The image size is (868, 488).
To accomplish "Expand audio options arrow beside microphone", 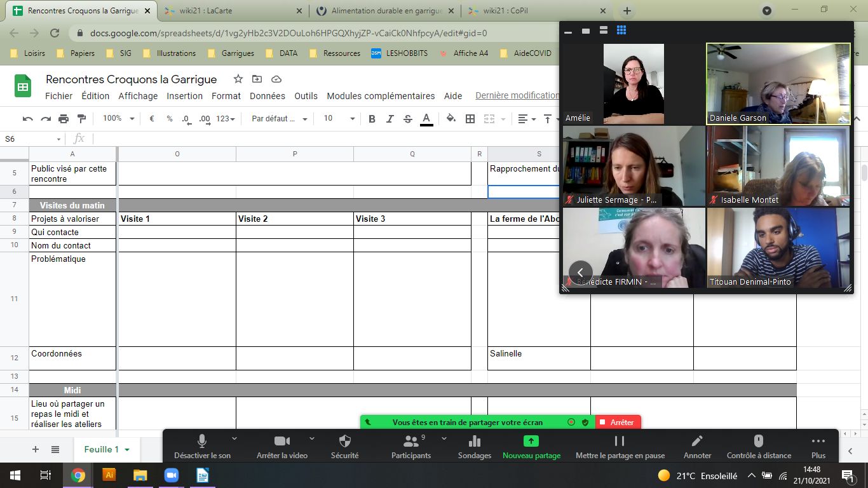I will [234, 438].
